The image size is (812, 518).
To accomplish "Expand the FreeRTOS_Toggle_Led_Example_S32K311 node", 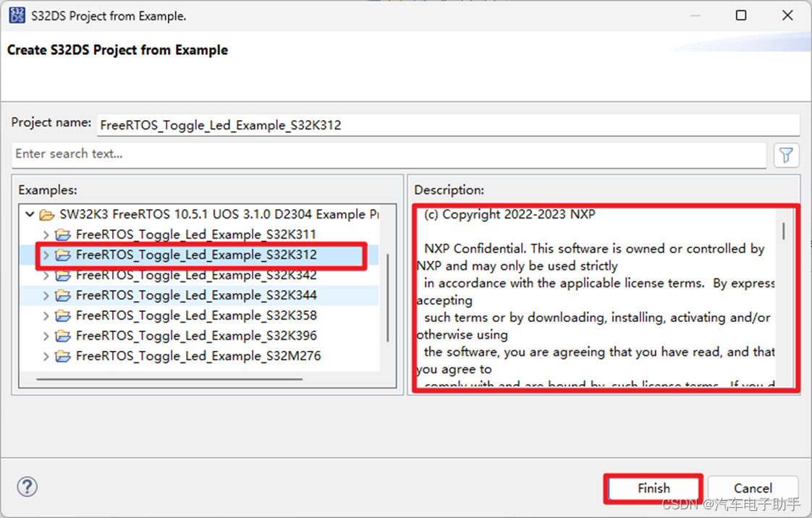I will pyautogui.click(x=46, y=234).
